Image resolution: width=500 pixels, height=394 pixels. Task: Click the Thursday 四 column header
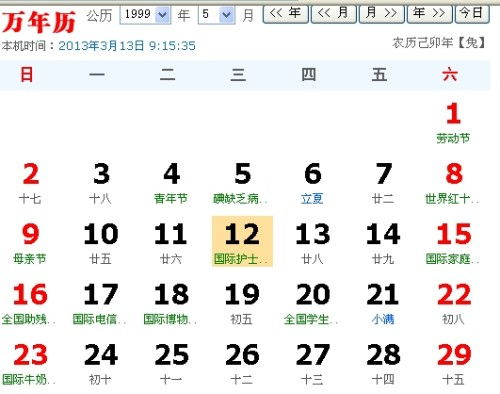[x=309, y=75]
